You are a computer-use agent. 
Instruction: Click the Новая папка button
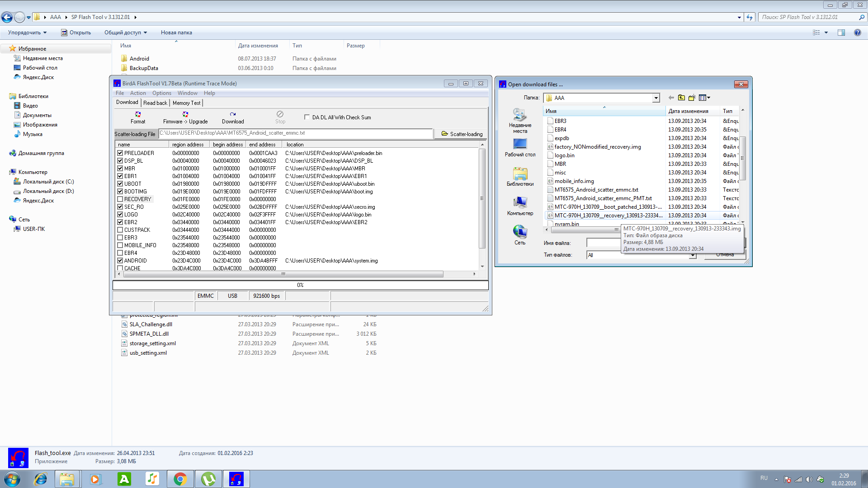pyautogui.click(x=176, y=33)
